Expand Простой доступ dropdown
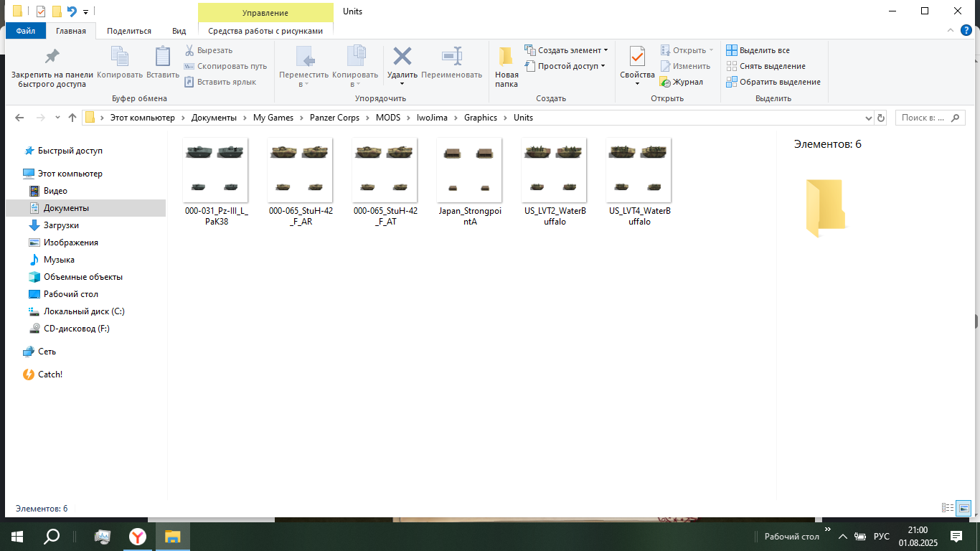This screenshot has height=551, width=980. [565, 66]
